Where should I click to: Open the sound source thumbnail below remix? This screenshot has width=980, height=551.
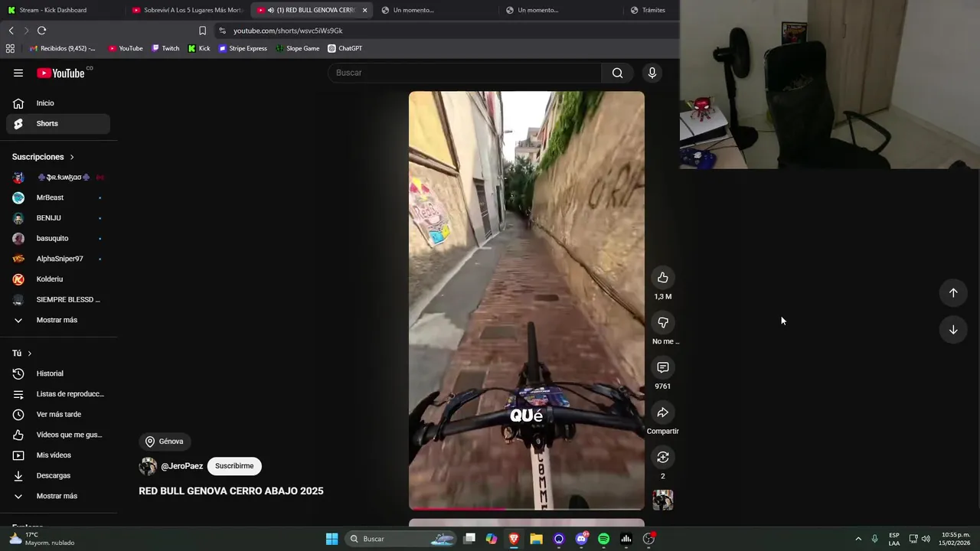[663, 500]
